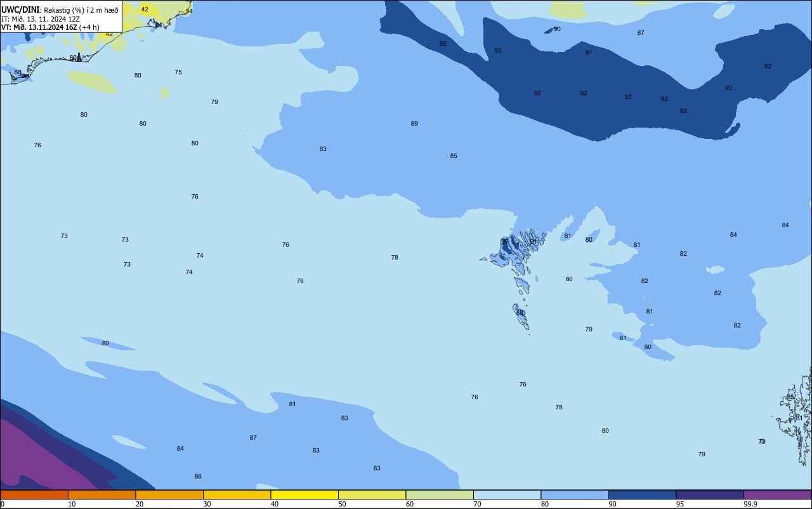Click the bright yellow 40–50 legend swatch
This screenshot has height=509, width=812.
pos(304,494)
